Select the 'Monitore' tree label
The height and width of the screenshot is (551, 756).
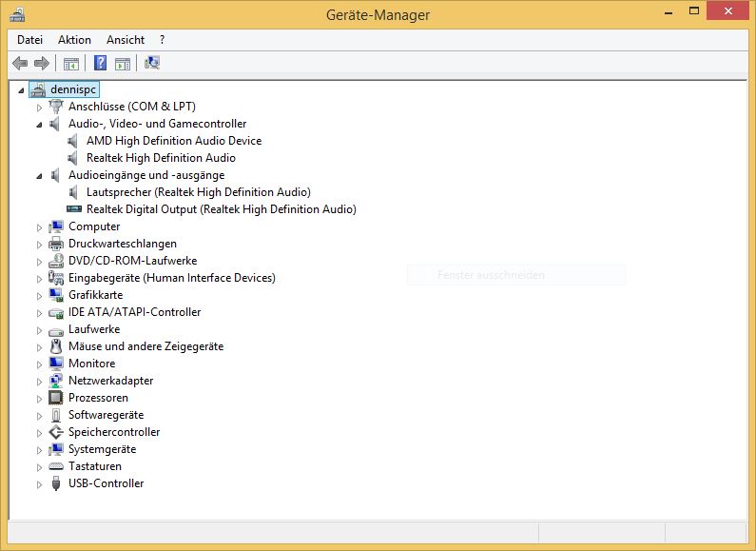click(x=91, y=364)
